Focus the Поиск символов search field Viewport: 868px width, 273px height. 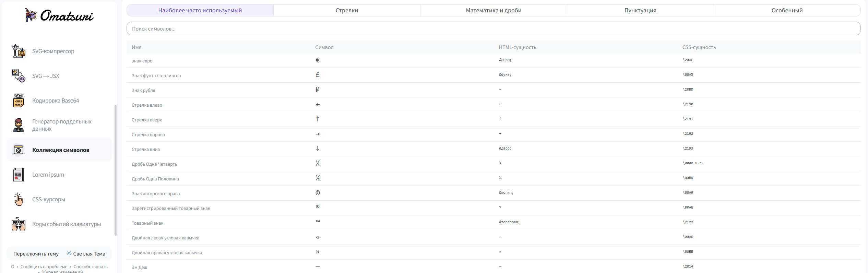click(x=493, y=29)
